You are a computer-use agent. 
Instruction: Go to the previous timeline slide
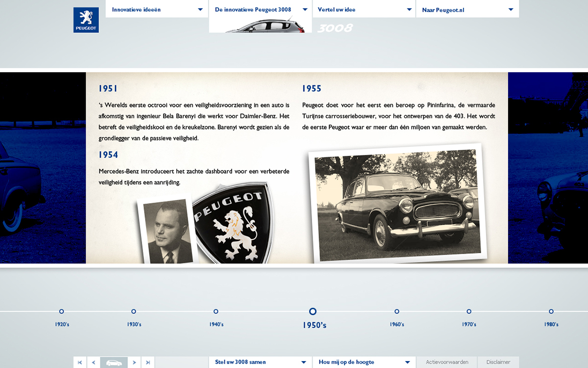[x=94, y=363]
